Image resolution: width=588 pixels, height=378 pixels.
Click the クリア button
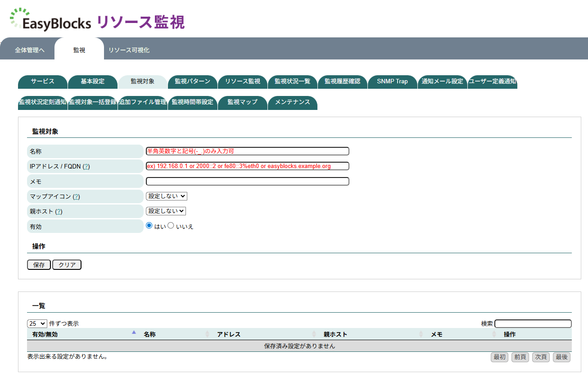(67, 264)
